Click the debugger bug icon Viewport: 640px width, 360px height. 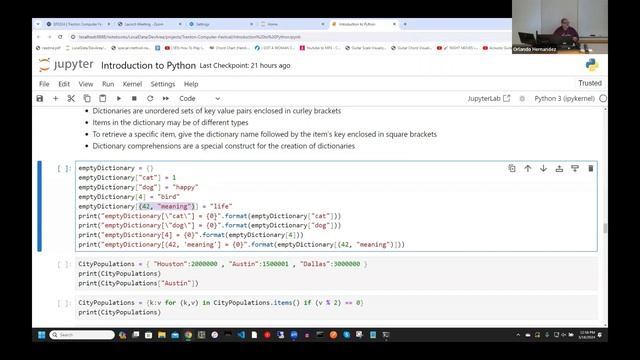(522, 98)
